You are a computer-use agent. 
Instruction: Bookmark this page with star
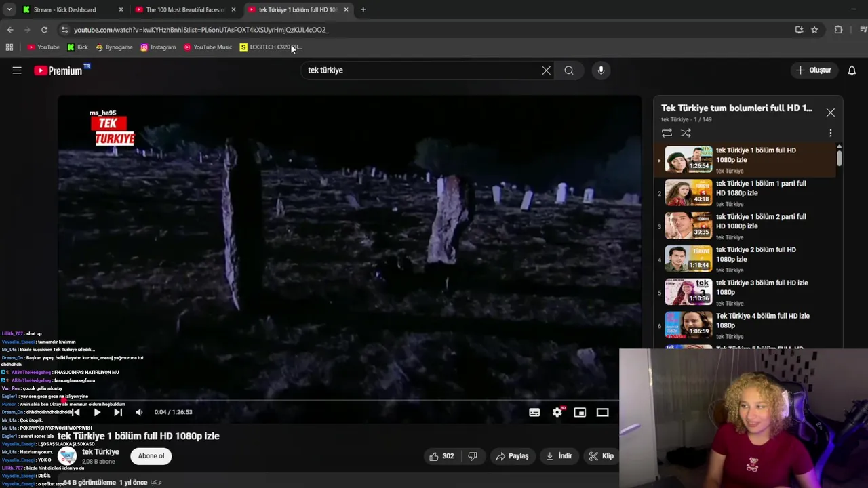click(x=814, y=30)
